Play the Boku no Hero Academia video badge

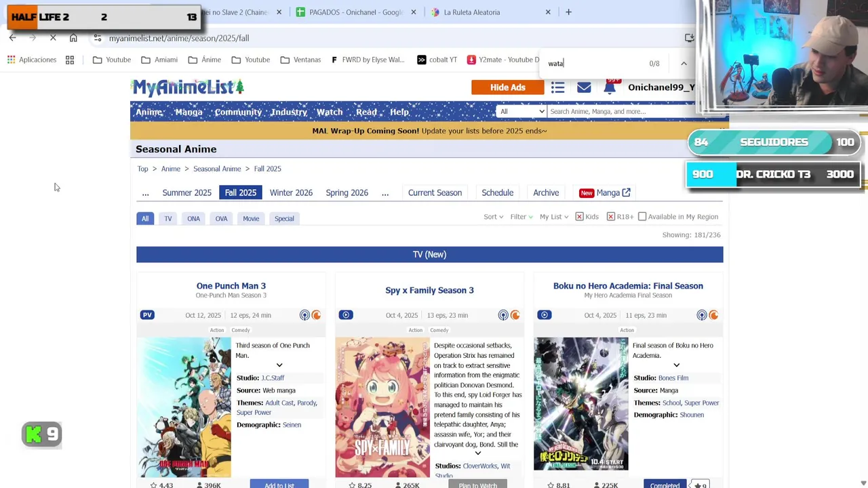coord(545,315)
